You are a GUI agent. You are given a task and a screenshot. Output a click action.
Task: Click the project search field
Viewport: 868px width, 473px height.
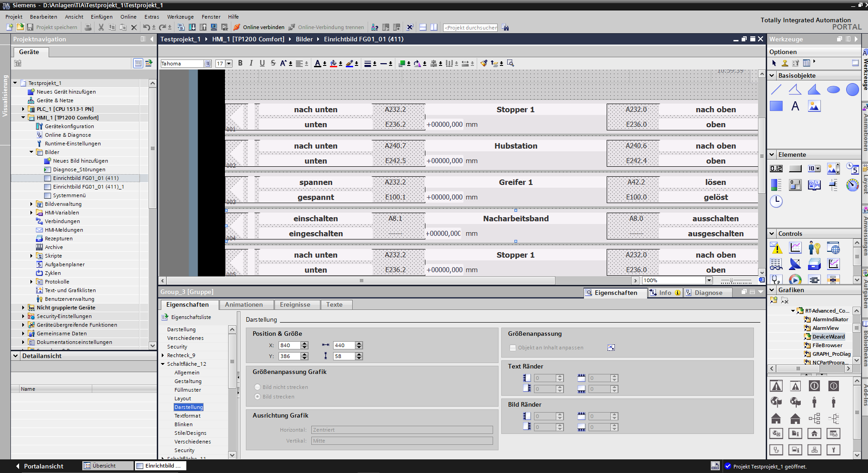tap(470, 28)
